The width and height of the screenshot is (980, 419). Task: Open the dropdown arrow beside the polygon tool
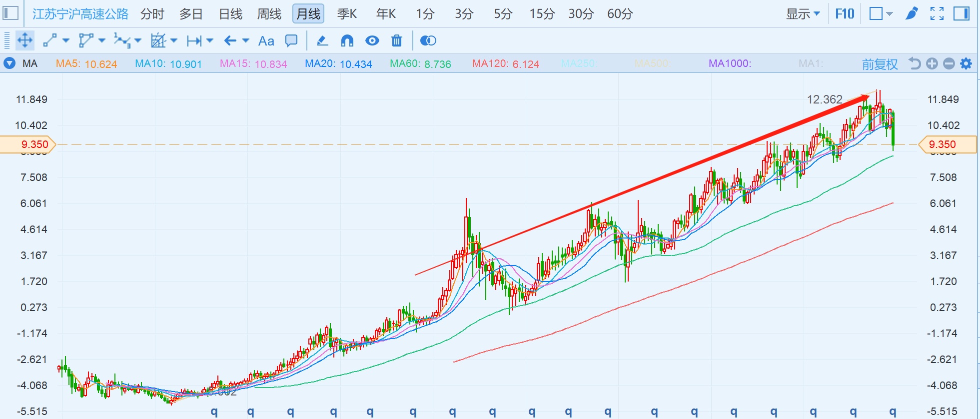click(x=102, y=40)
